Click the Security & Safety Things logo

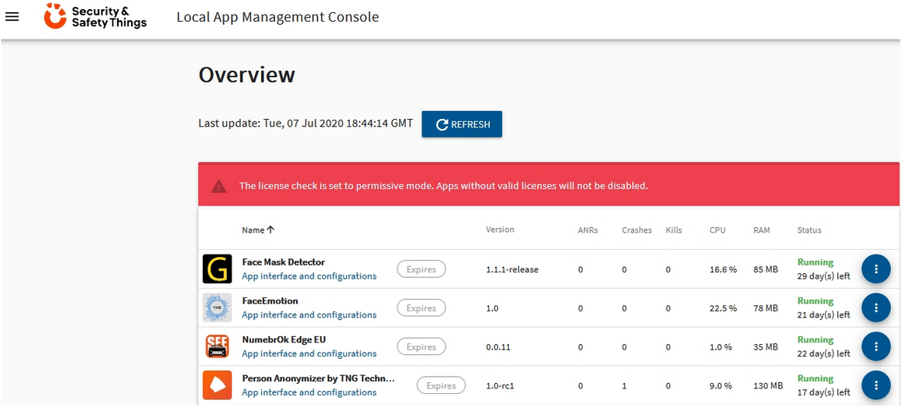(95, 17)
